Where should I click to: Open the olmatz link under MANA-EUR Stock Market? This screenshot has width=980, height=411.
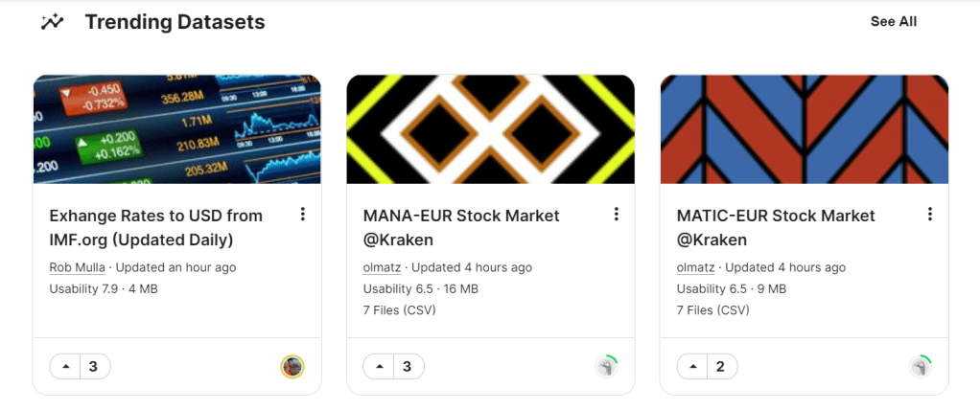pyautogui.click(x=382, y=267)
